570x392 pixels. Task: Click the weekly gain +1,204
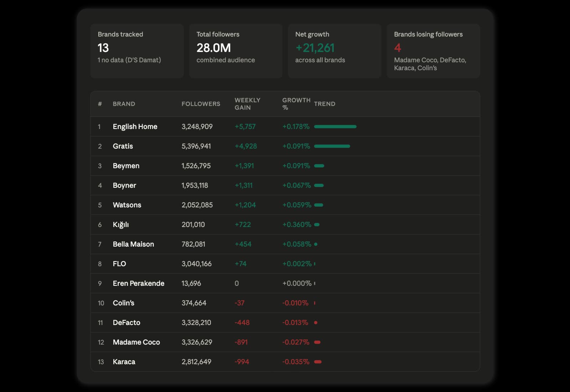(245, 205)
